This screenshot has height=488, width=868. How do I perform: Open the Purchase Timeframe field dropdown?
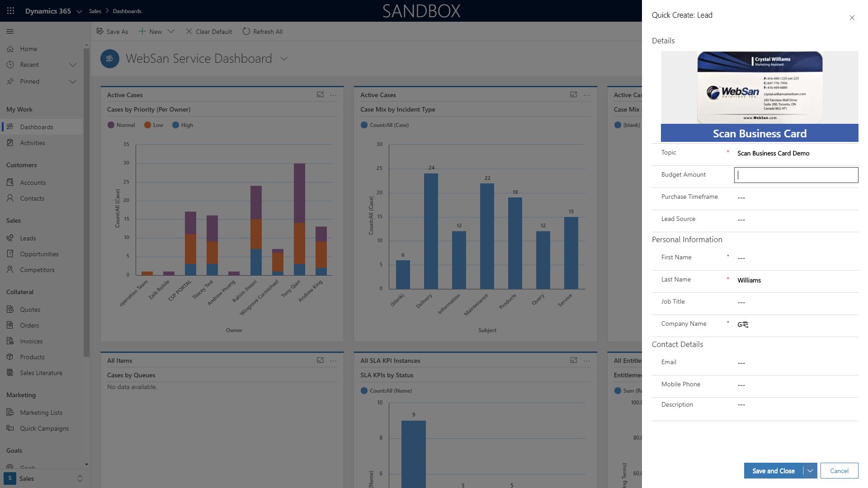(796, 197)
